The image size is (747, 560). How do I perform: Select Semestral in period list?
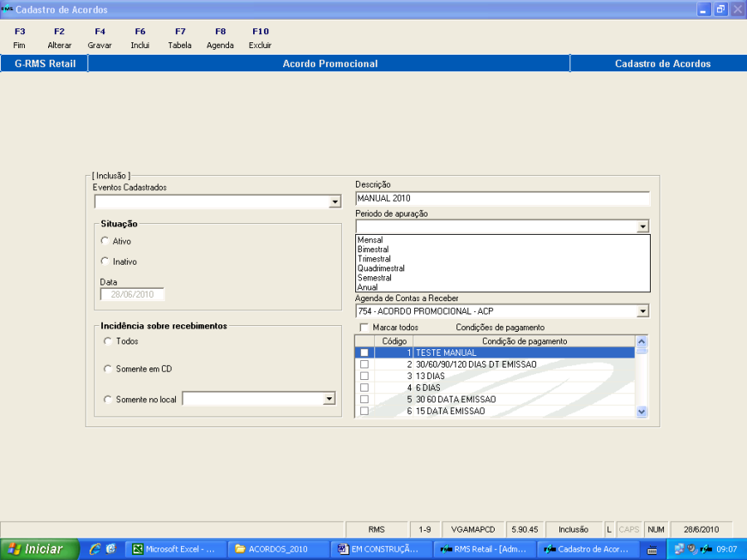(x=374, y=278)
